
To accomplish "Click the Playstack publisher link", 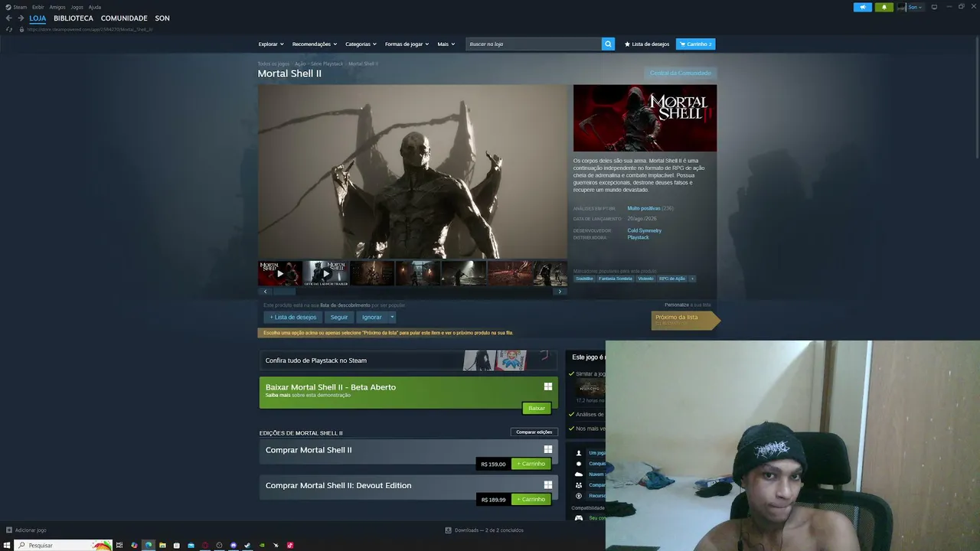I will coord(639,237).
